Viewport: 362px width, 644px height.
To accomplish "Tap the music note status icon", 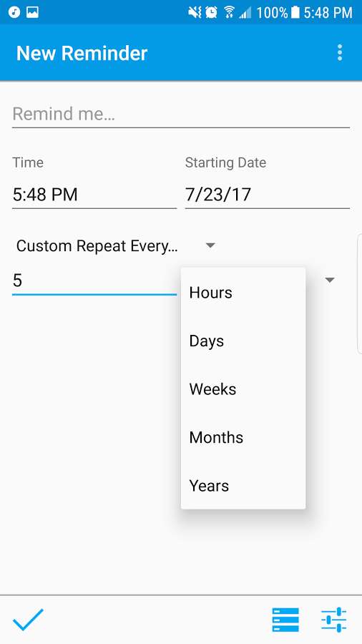I will [x=14, y=12].
